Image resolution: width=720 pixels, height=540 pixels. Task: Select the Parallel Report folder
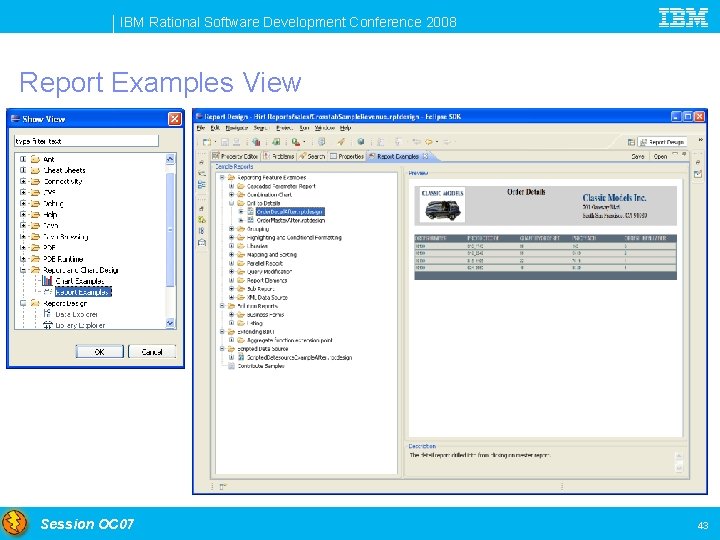tap(264, 263)
